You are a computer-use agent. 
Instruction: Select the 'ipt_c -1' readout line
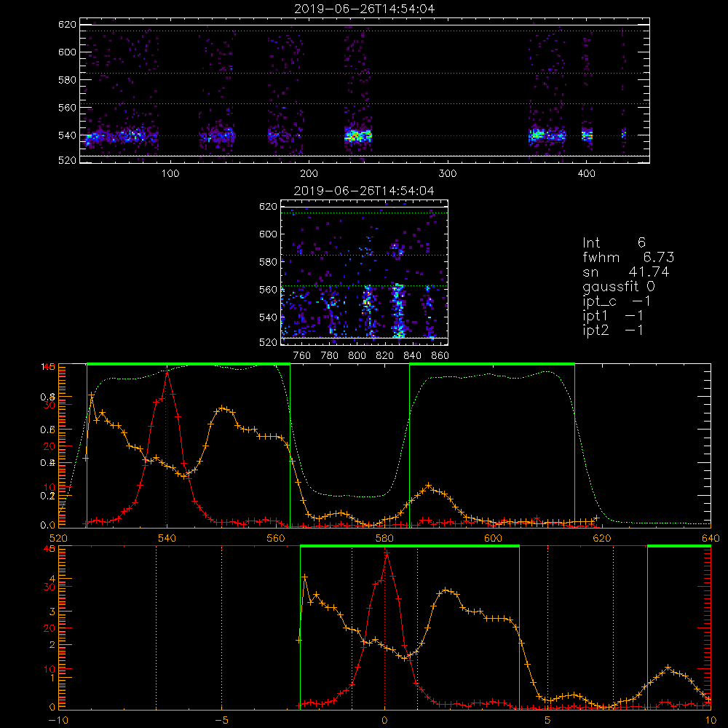617,301
